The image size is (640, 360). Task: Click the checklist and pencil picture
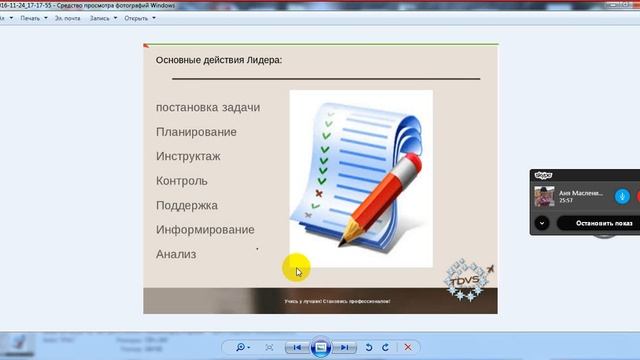(x=361, y=179)
